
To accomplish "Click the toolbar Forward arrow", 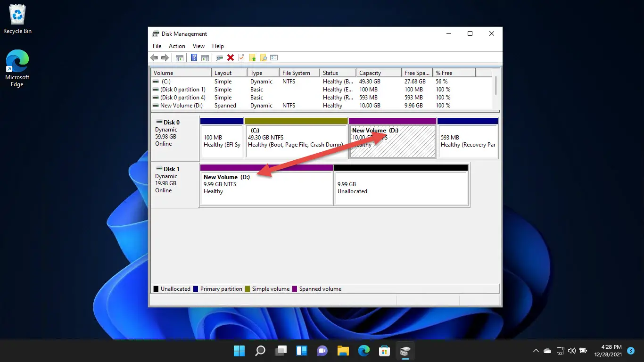I will [165, 58].
